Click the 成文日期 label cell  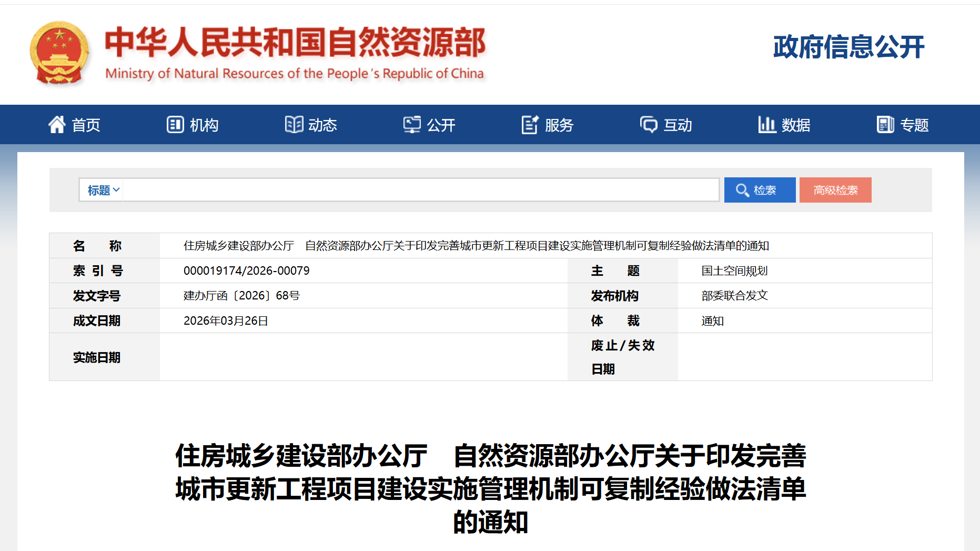[105, 321]
